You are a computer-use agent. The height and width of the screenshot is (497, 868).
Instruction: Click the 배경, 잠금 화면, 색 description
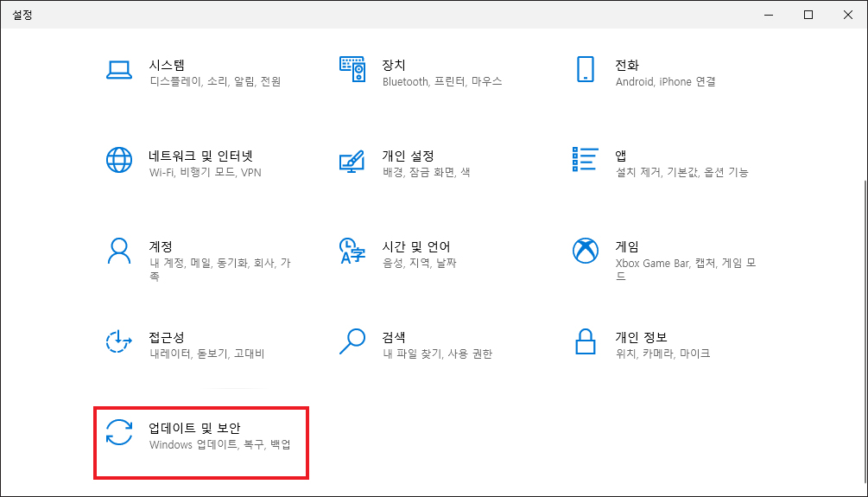tap(427, 172)
